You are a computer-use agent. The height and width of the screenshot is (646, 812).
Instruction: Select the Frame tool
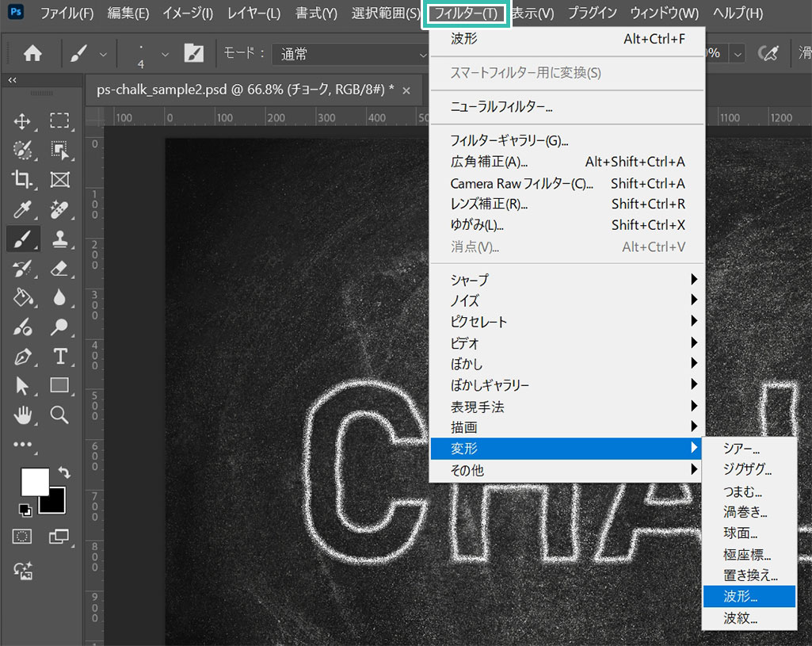tap(59, 180)
